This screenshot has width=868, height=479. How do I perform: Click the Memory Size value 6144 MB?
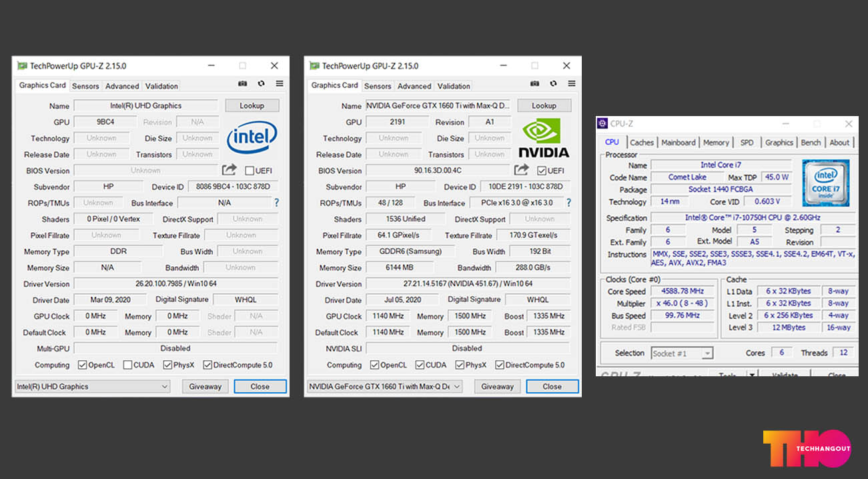coord(400,268)
